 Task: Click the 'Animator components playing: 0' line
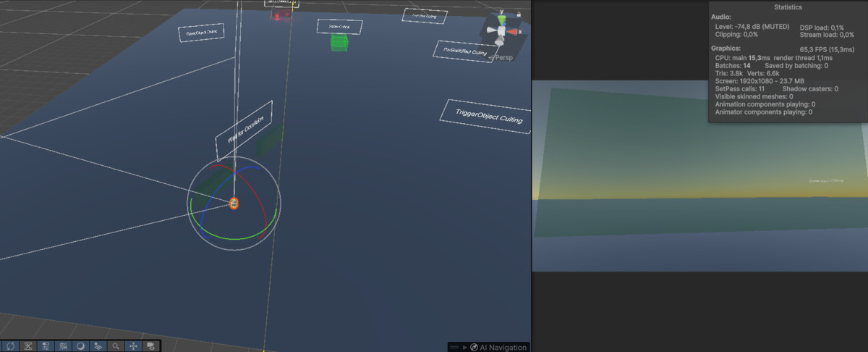(x=763, y=112)
